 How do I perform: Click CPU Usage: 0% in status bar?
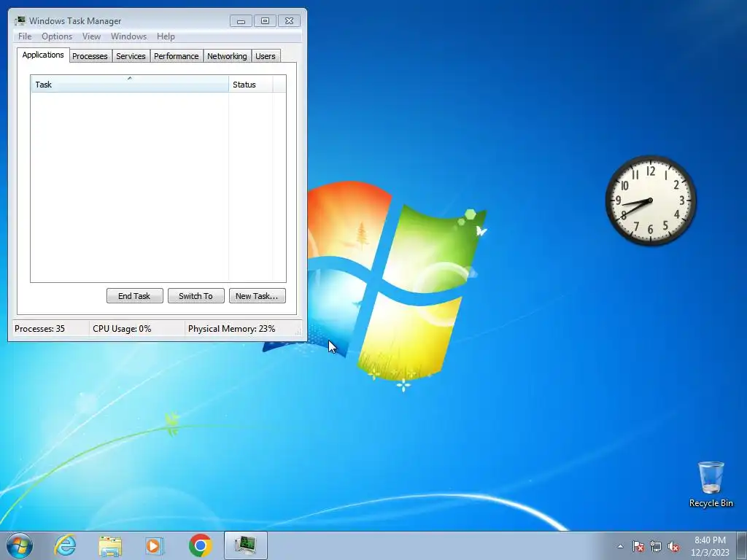pyautogui.click(x=122, y=329)
